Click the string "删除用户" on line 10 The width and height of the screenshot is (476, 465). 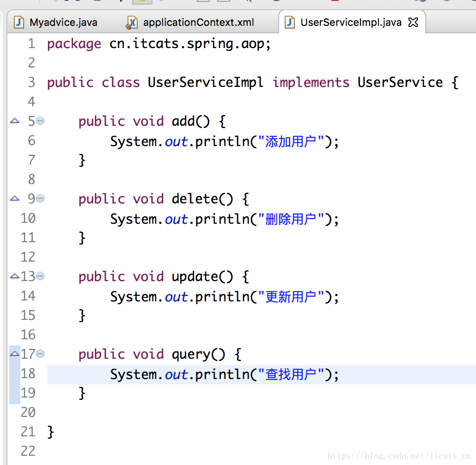pos(291,219)
